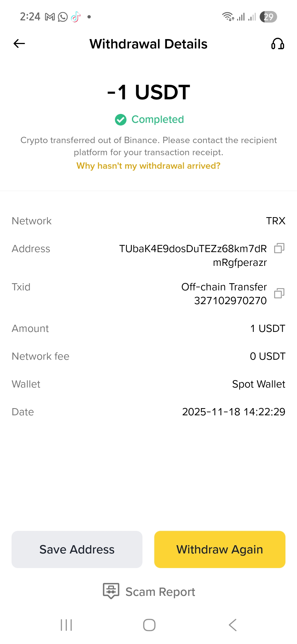Tap the TRX address text
297x644 pixels.
point(193,255)
